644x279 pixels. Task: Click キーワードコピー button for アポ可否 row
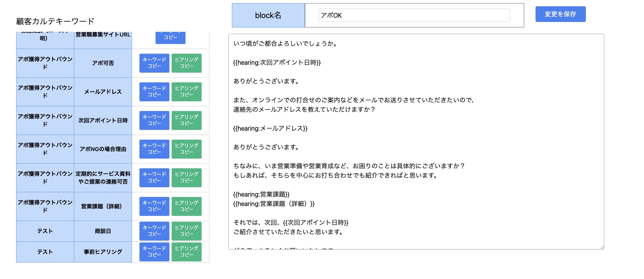pyautogui.click(x=154, y=63)
